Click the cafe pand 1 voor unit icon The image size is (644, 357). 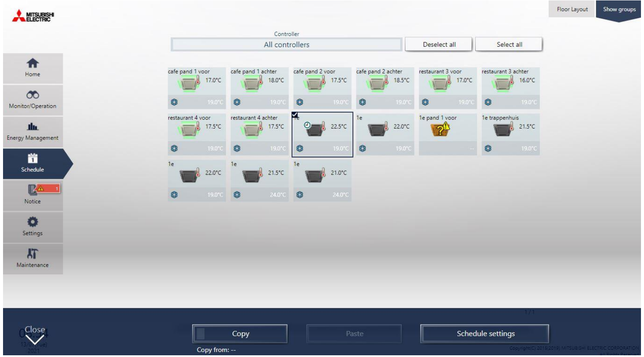pyautogui.click(x=189, y=83)
